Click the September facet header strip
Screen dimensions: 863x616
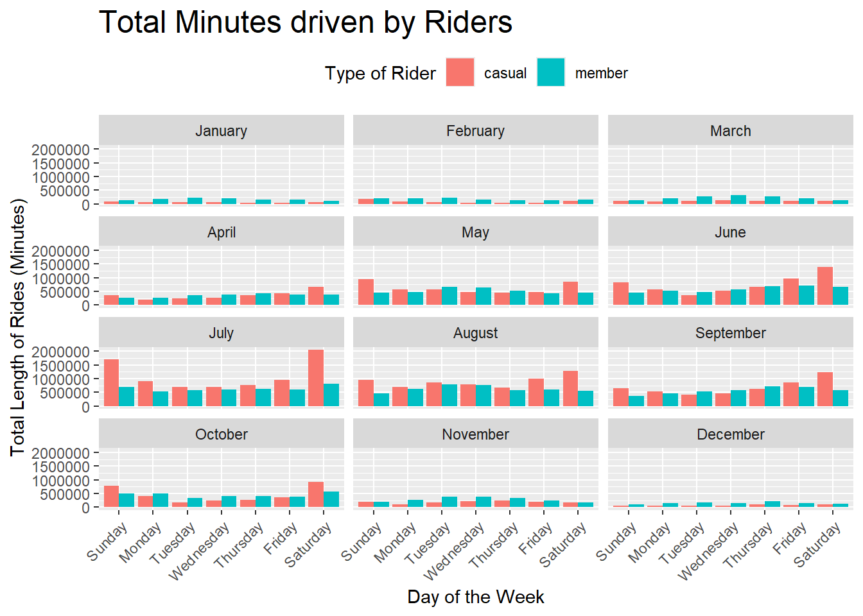click(x=730, y=333)
